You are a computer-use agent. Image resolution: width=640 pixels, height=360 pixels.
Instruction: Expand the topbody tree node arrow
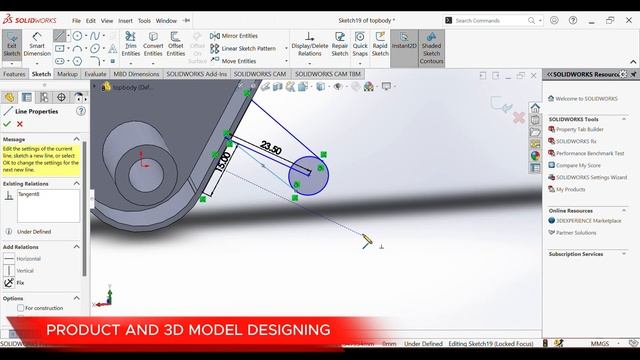tap(95, 87)
